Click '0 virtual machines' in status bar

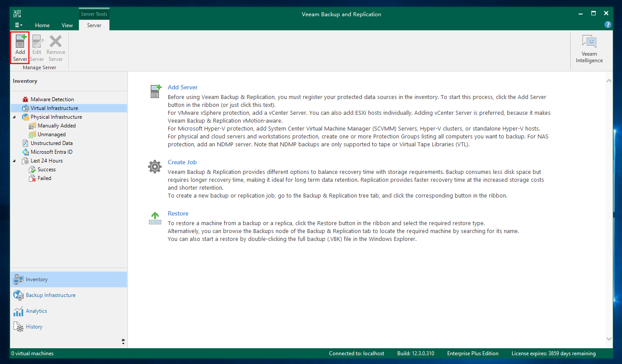[x=32, y=353]
